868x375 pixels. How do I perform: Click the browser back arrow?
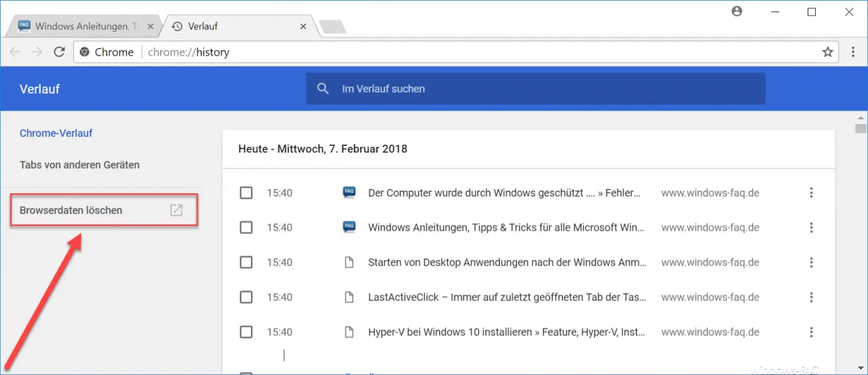[15, 52]
